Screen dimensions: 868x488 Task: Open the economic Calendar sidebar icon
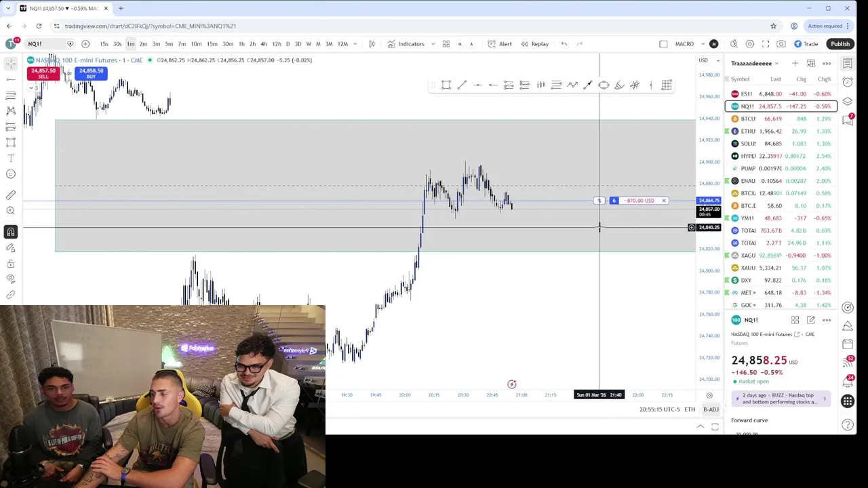click(848, 344)
